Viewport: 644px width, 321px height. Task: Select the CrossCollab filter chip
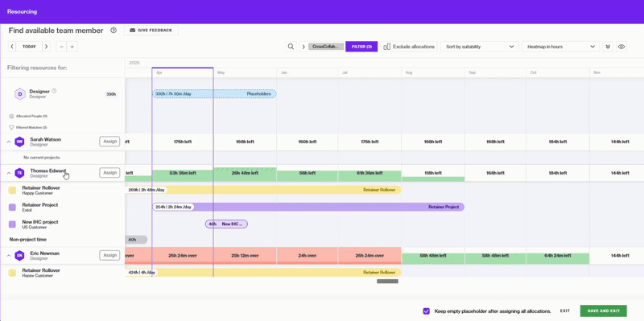tap(326, 47)
